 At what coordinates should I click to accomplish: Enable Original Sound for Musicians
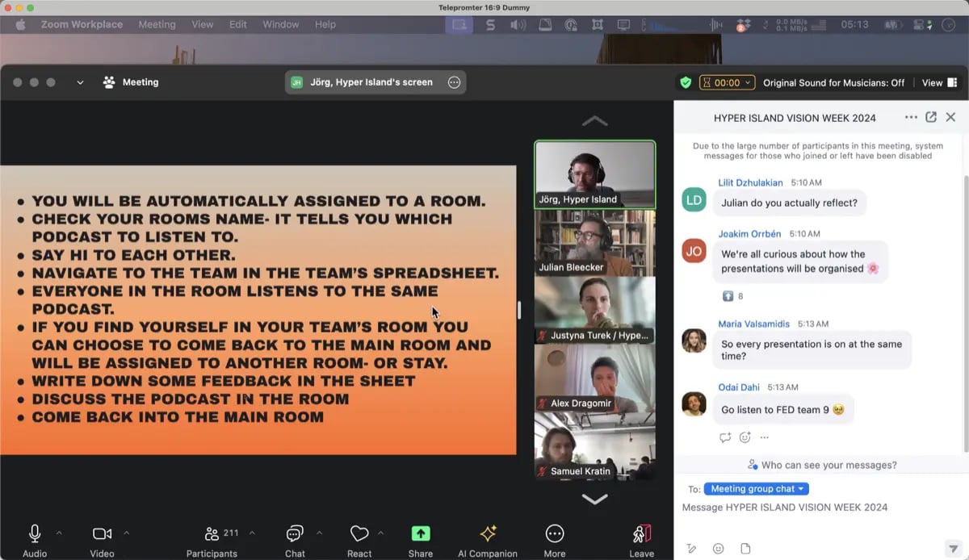833,81
